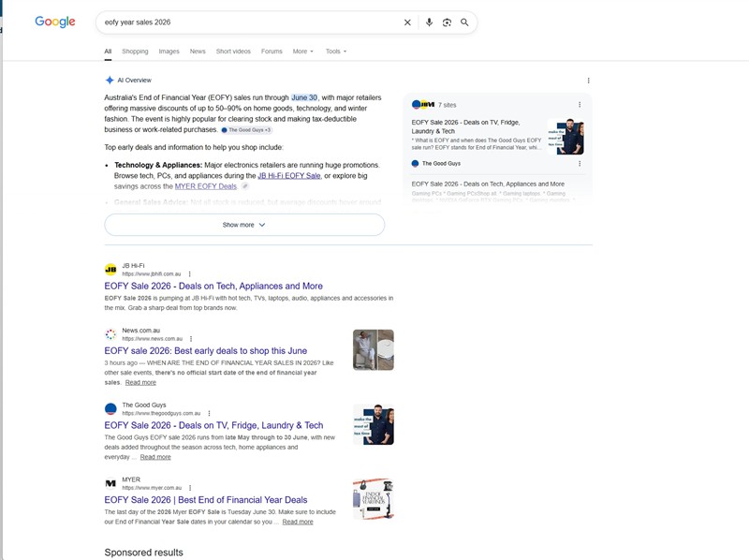Click the News.com.au result favicon

click(110, 334)
